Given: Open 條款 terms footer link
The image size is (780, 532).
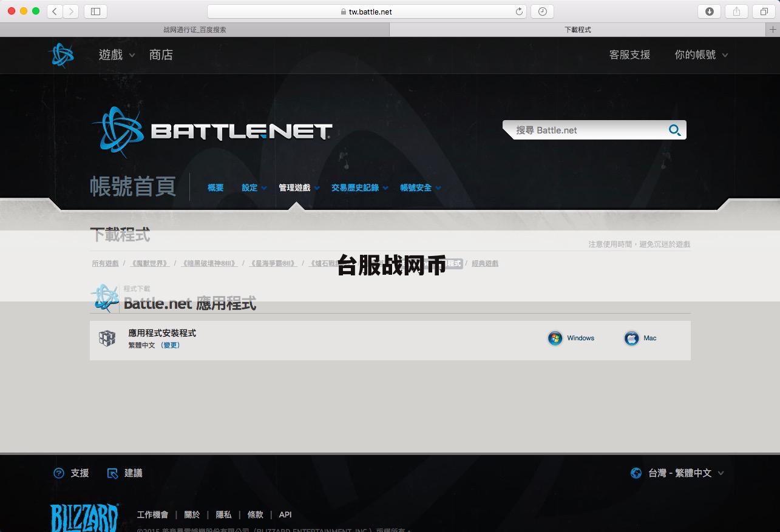Looking at the screenshot, I should point(255,514).
